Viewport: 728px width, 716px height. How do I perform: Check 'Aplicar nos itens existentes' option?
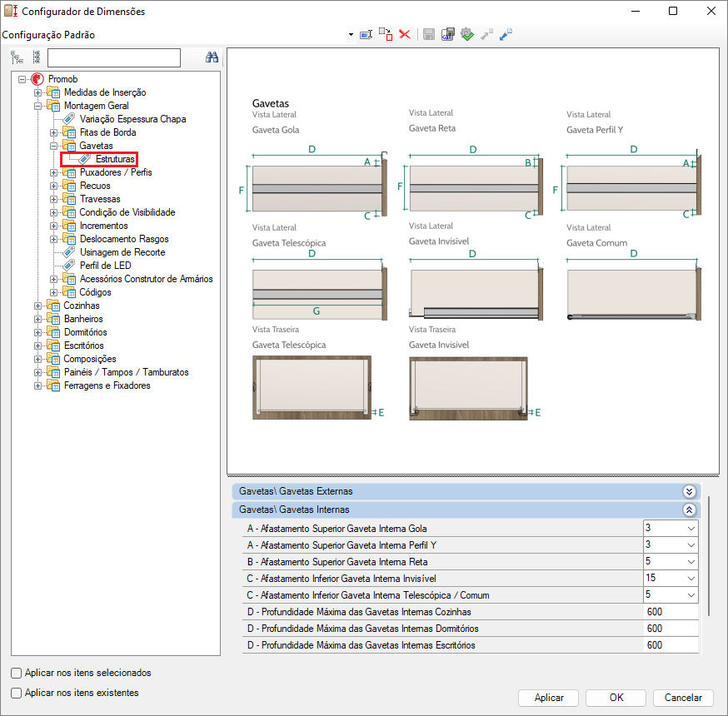(x=17, y=693)
